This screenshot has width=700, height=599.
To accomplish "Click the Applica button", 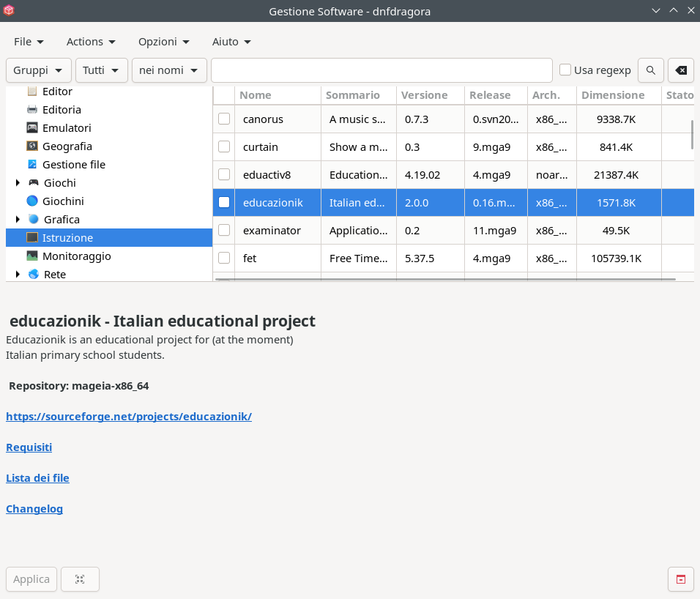I will [31, 579].
